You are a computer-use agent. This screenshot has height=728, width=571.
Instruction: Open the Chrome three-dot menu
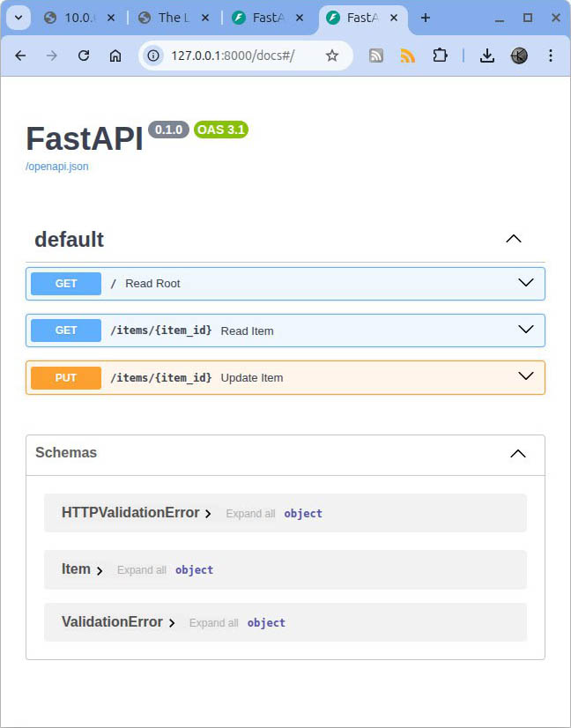tap(551, 56)
